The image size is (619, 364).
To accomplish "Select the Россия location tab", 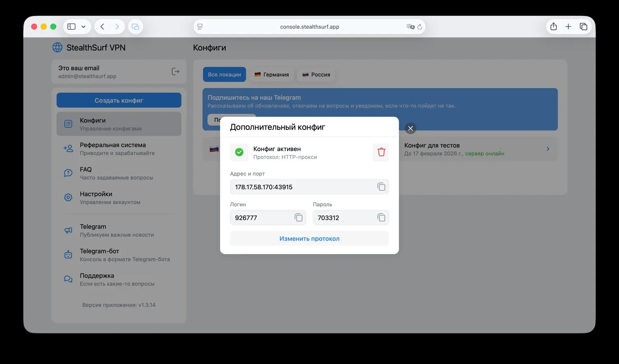I will (x=316, y=74).
